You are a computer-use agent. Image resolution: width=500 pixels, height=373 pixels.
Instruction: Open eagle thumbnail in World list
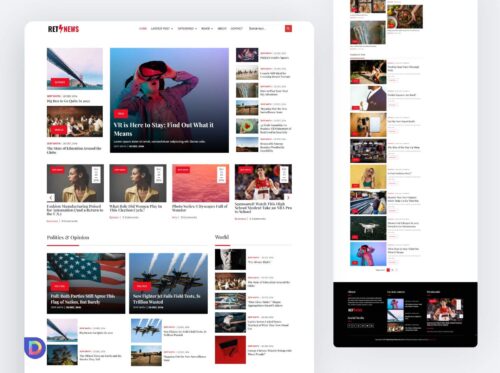coord(230,323)
